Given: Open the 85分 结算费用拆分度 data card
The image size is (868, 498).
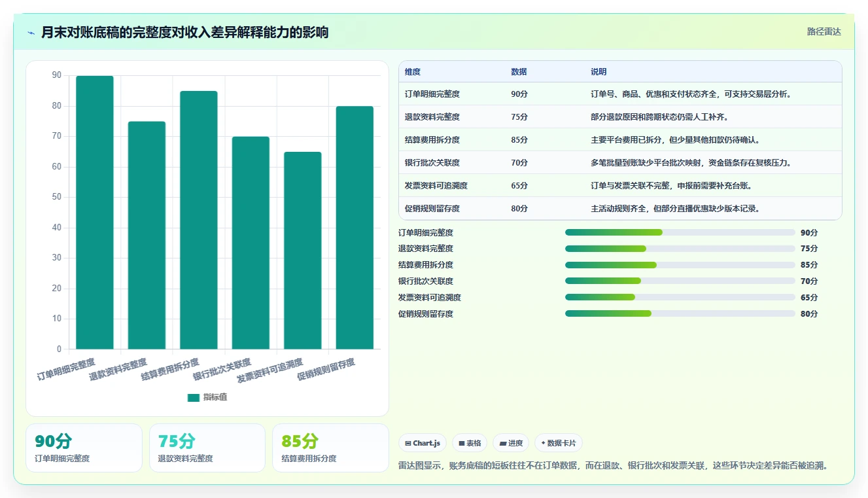Looking at the screenshot, I should 330,448.
